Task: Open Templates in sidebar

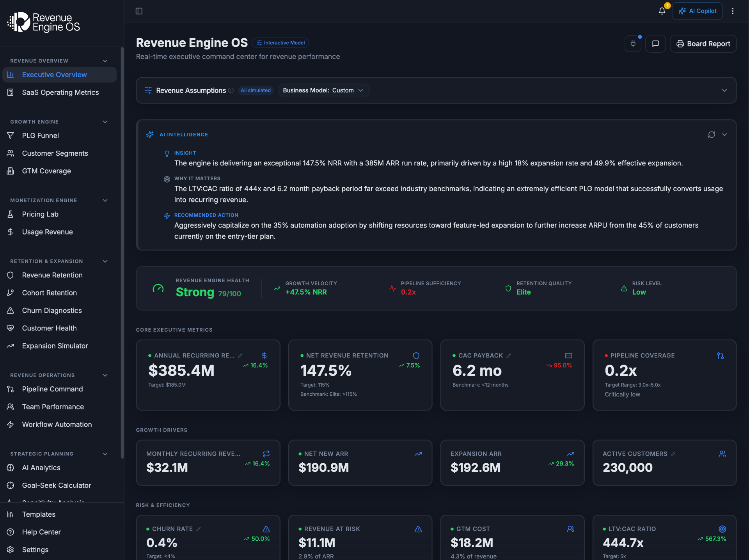Action: tap(60, 514)
